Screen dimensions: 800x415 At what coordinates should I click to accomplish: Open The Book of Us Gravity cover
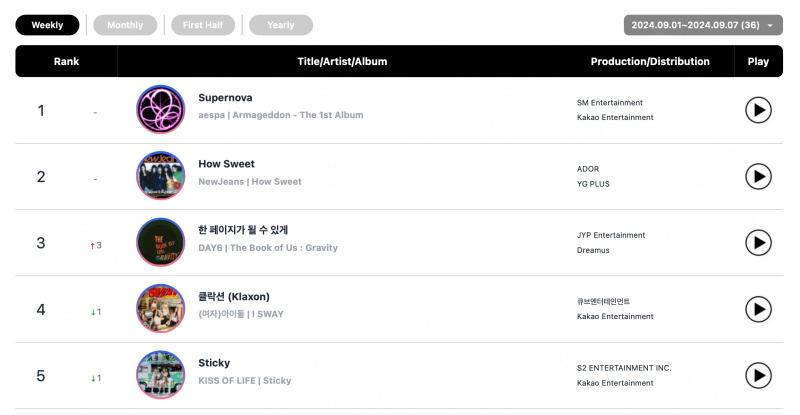161,242
